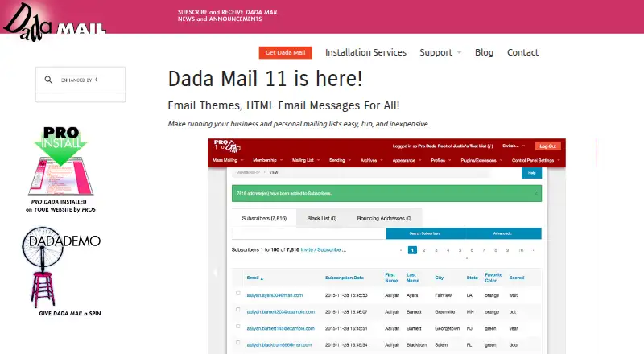Open the Mass Mailing dropdown
The image size is (644, 354).
tap(228, 160)
